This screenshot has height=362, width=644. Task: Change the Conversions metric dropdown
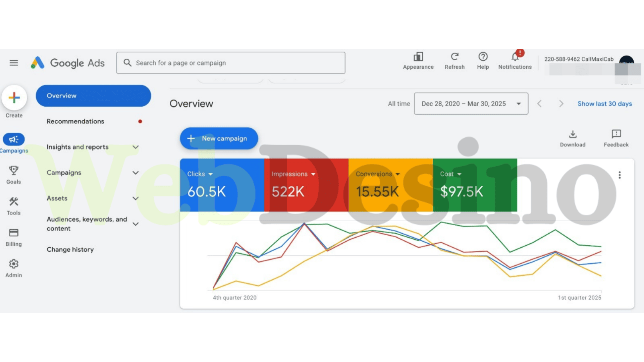[x=378, y=174]
